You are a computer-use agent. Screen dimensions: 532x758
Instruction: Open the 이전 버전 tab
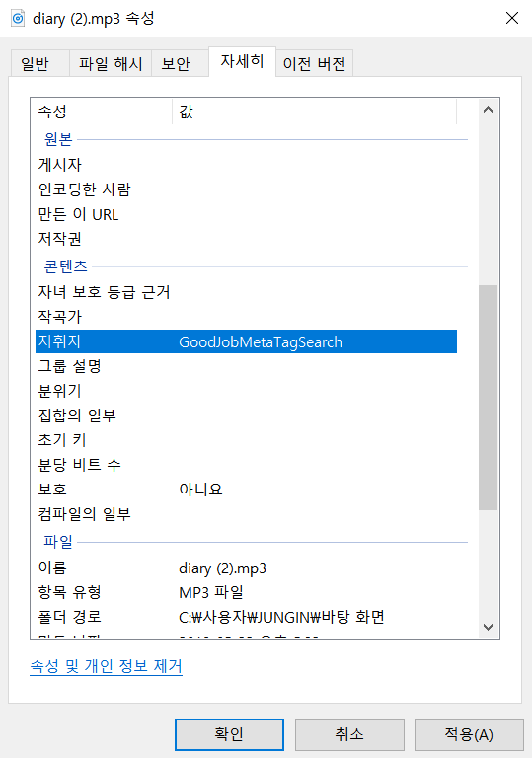[x=314, y=63]
